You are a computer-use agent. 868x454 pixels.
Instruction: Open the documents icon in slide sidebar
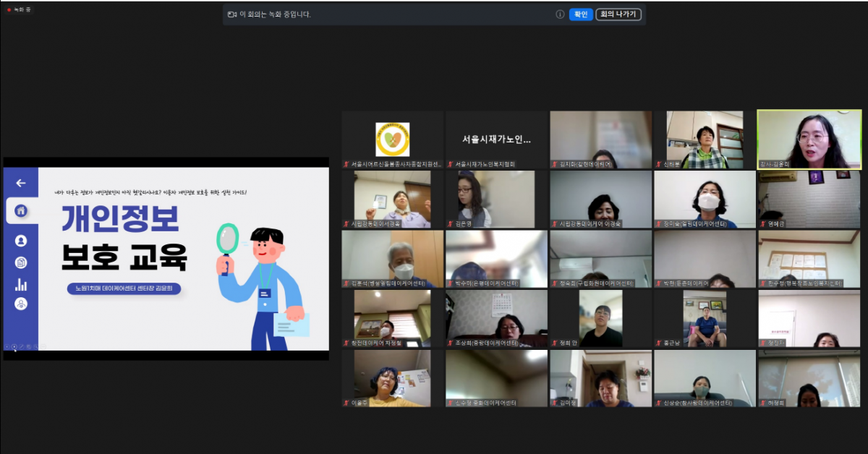tap(20, 262)
